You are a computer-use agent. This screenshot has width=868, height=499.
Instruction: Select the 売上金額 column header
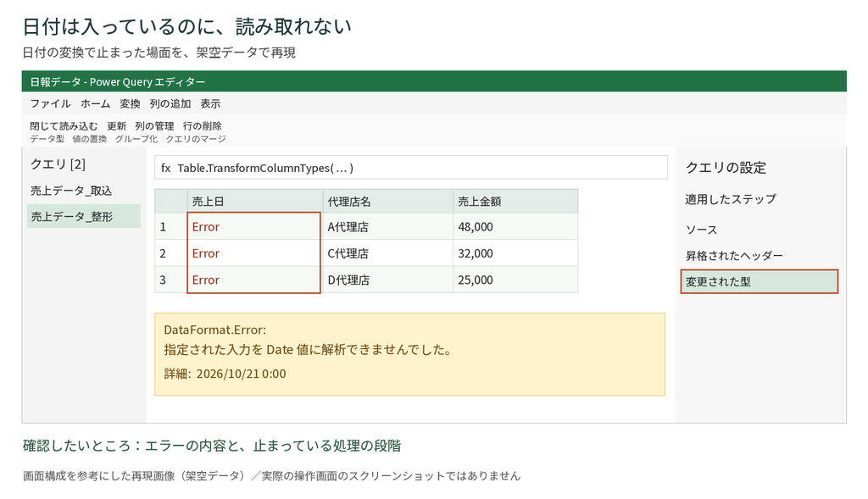point(515,202)
